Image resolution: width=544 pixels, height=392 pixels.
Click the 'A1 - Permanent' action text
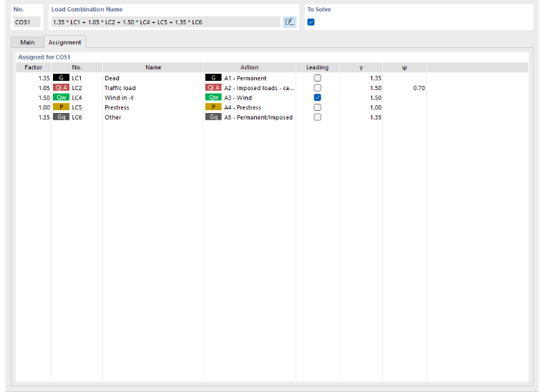coord(246,79)
